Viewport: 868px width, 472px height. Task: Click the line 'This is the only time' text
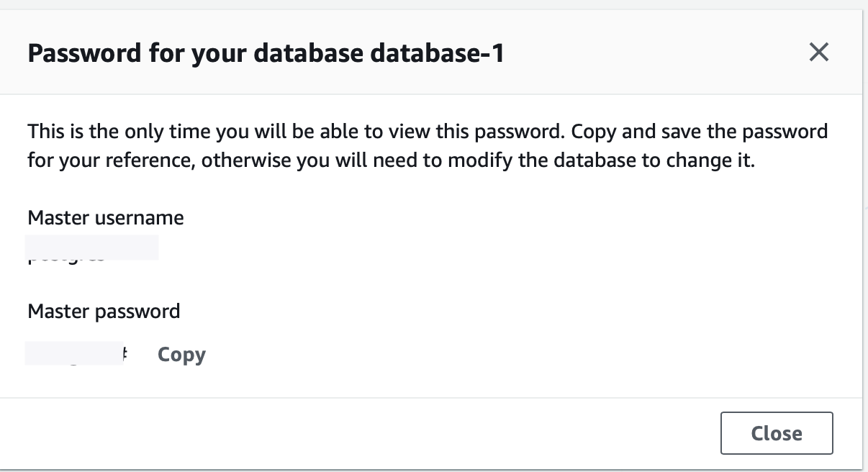(x=428, y=132)
